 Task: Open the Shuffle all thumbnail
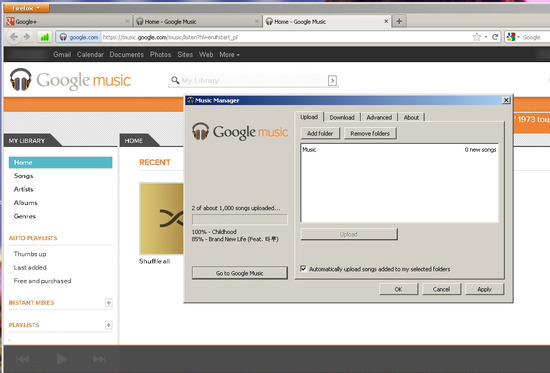point(161,218)
